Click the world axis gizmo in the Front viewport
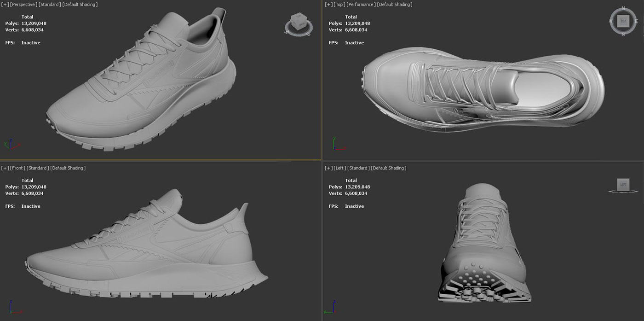The image size is (644, 321). click(10, 308)
